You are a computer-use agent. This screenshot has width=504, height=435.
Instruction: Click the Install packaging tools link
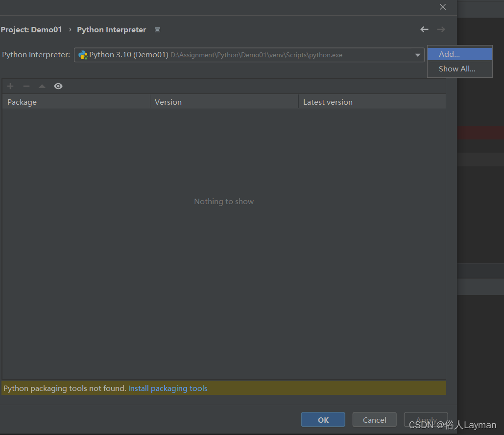click(x=168, y=388)
